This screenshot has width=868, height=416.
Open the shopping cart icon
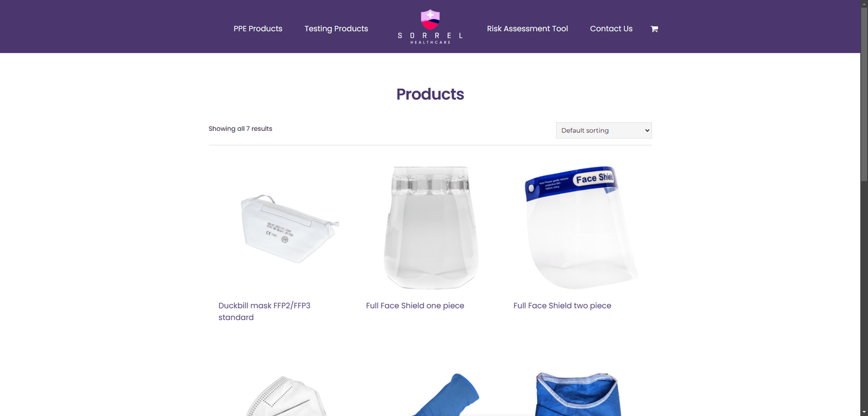[654, 29]
